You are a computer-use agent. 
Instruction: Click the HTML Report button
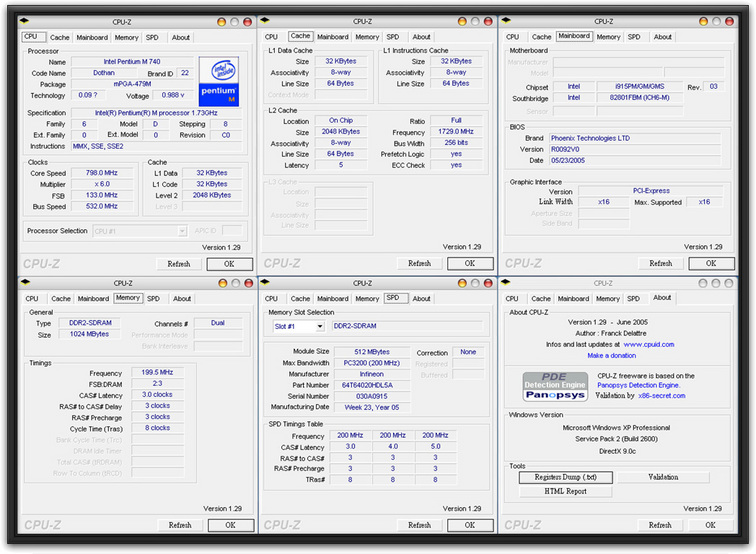[x=566, y=491]
